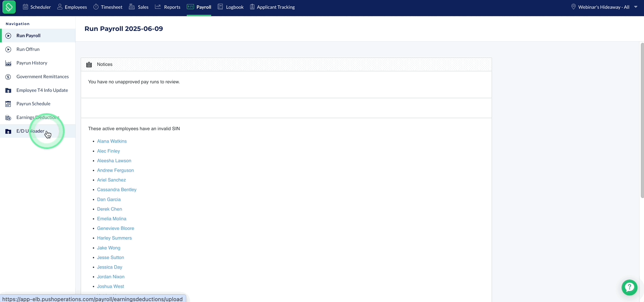Click the page vertical scrollbar
The height and width of the screenshot is (302, 644).
[642, 120]
